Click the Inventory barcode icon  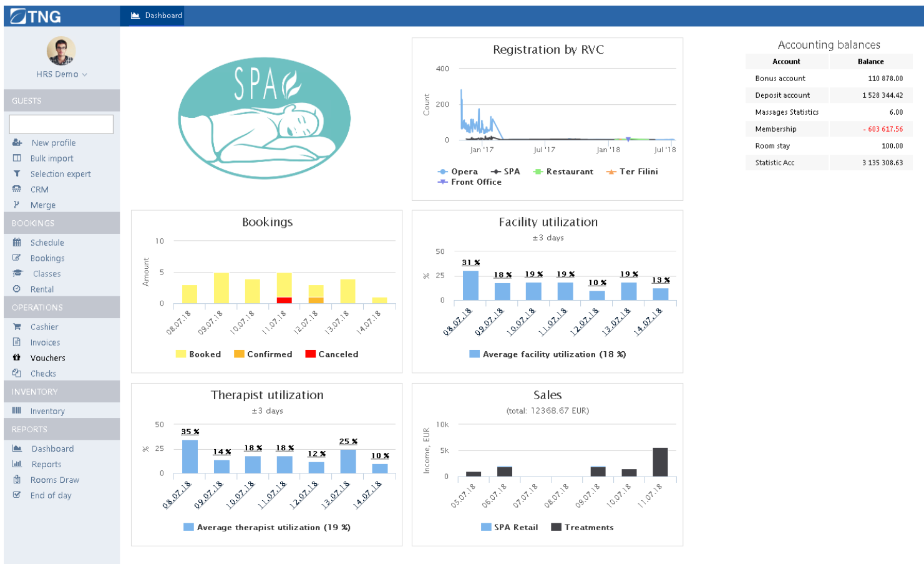click(17, 411)
